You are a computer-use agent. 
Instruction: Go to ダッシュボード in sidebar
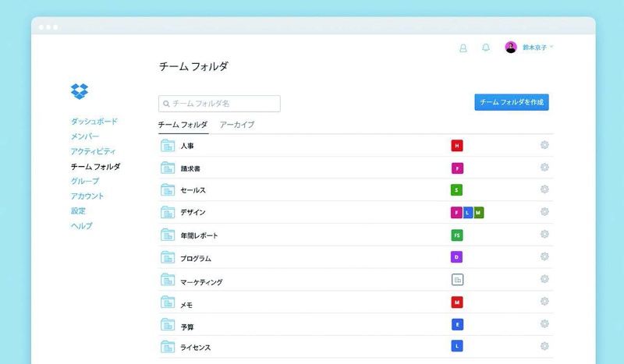[94, 122]
